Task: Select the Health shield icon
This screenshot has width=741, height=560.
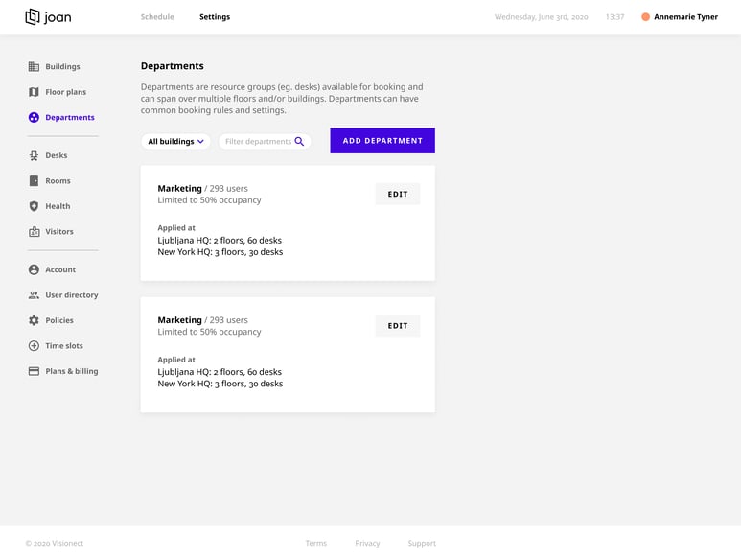Action: 34,206
